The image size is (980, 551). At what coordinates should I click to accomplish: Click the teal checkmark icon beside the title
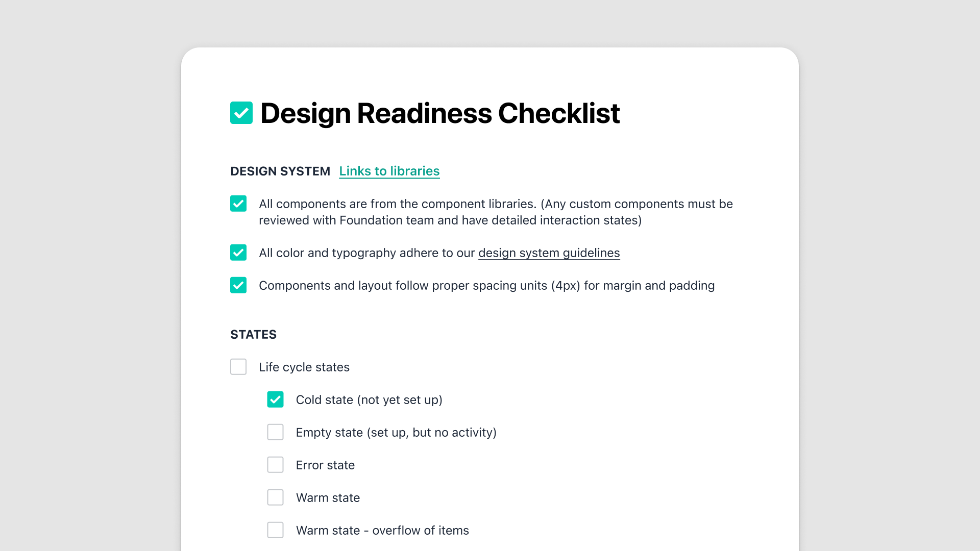(241, 113)
